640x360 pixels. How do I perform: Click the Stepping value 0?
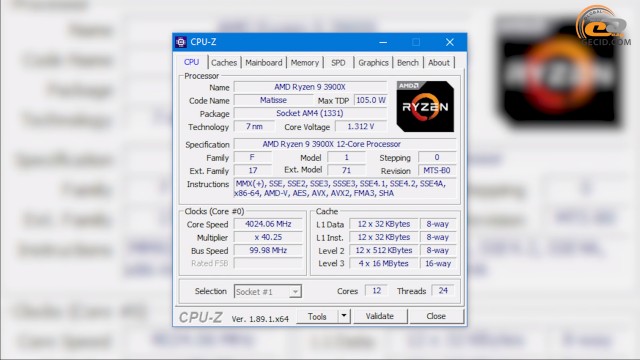(437, 157)
